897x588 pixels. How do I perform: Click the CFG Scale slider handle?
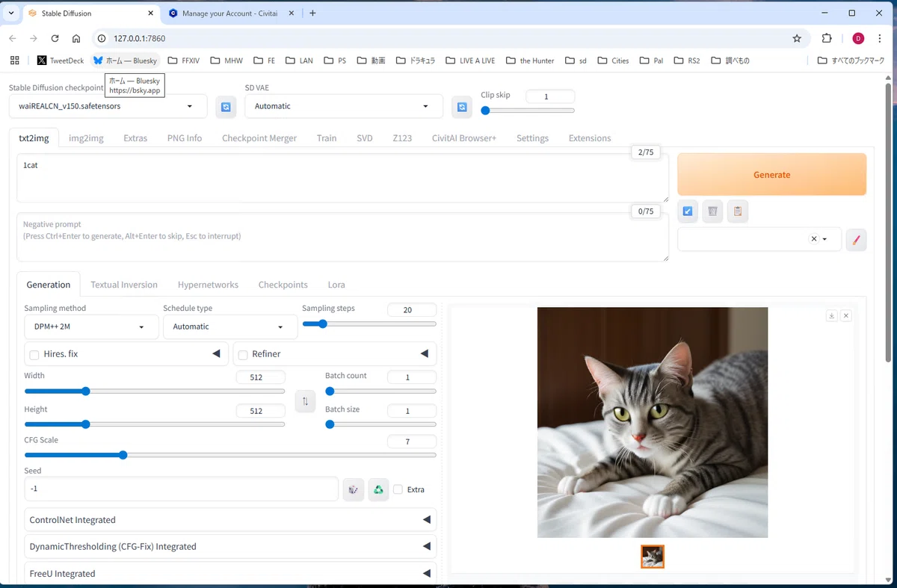tap(123, 455)
